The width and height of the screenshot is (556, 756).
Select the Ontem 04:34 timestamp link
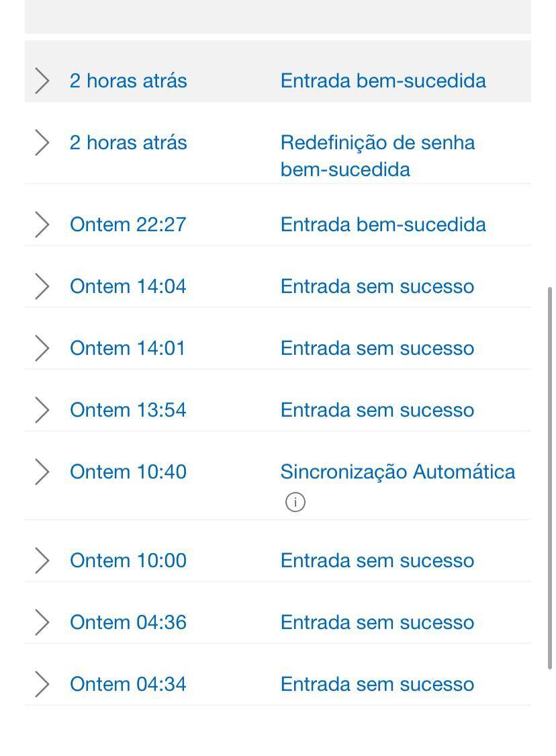pyautogui.click(x=128, y=683)
